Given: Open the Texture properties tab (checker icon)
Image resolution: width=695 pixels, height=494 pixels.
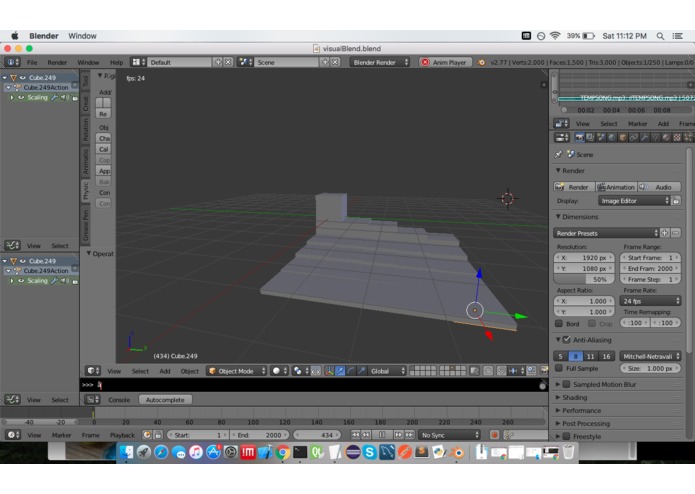Looking at the screenshot, I should 677,138.
